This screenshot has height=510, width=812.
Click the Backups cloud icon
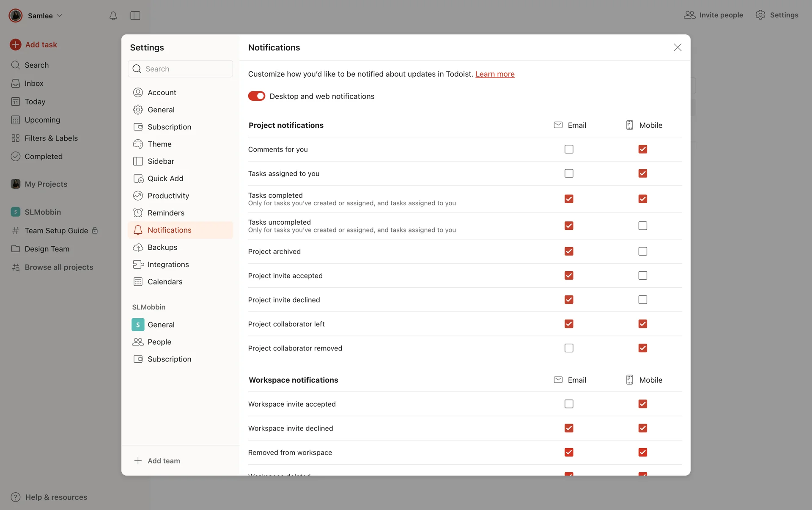[x=138, y=247]
